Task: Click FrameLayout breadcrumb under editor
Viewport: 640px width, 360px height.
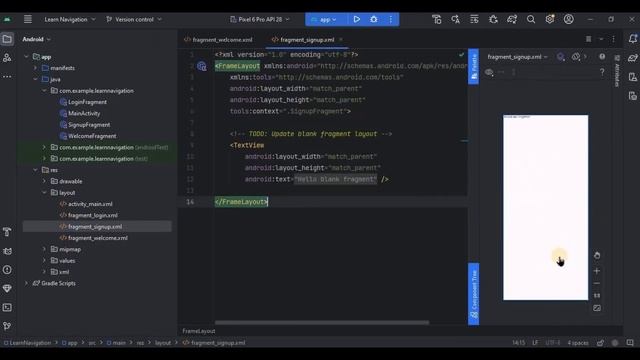Action: click(199, 331)
